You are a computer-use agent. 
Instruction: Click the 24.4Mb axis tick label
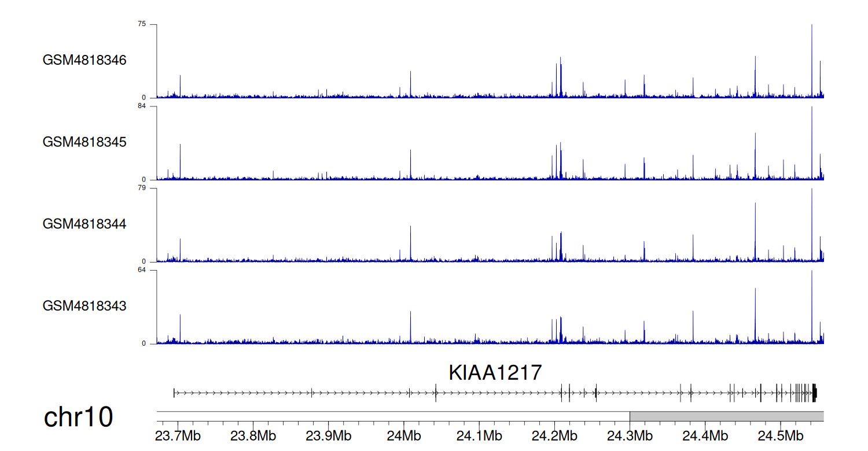(x=705, y=435)
